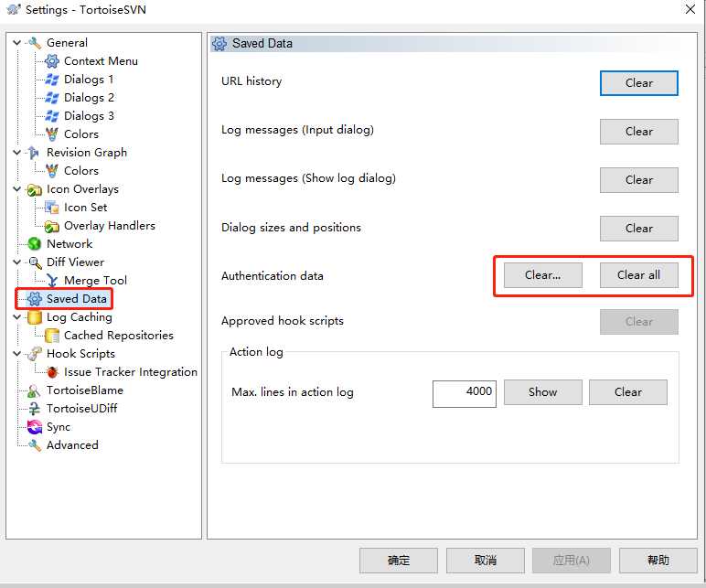The height and width of the screenshot is (588, 706).
Task: Click the Overlay Handlers icon
Action: [52, 226]
